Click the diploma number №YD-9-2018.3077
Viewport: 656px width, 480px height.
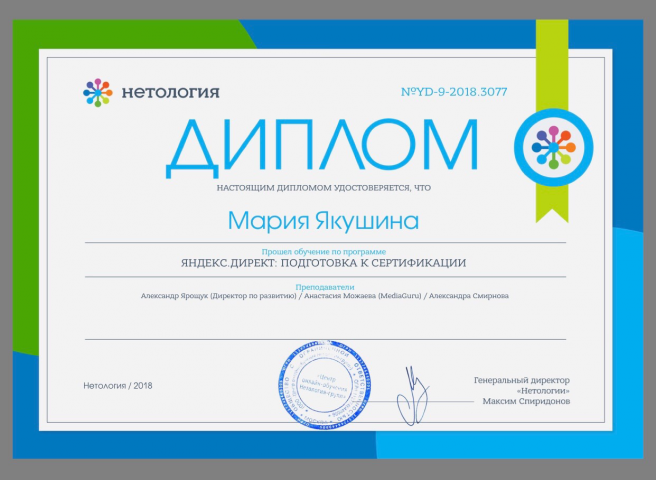454,92
